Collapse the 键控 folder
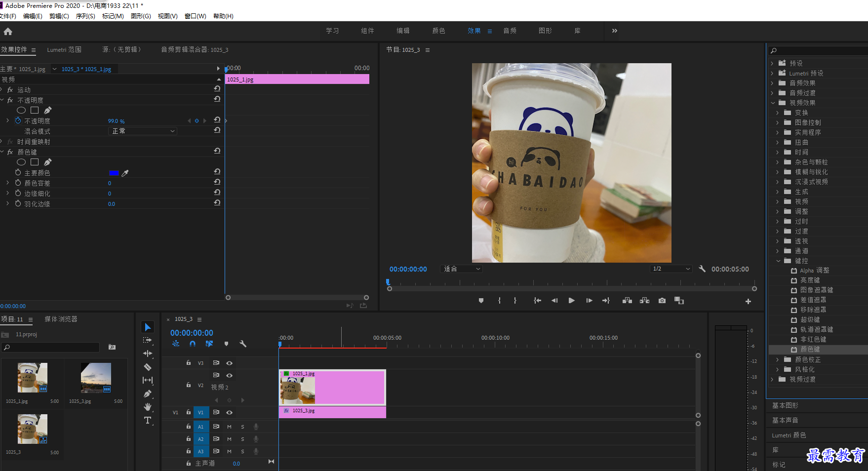The width and height of the screenshot is (868, 471). click(x=778, y=261)
